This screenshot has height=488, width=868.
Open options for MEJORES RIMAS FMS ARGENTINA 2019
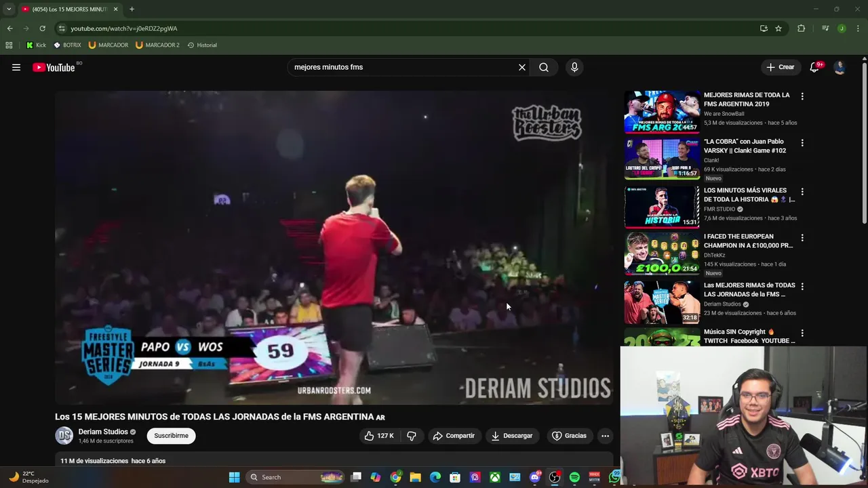coord(802,97)
